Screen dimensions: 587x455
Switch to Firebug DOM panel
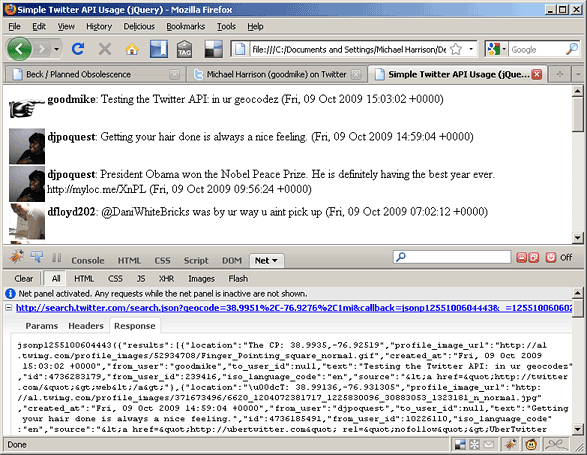point(231,260)
